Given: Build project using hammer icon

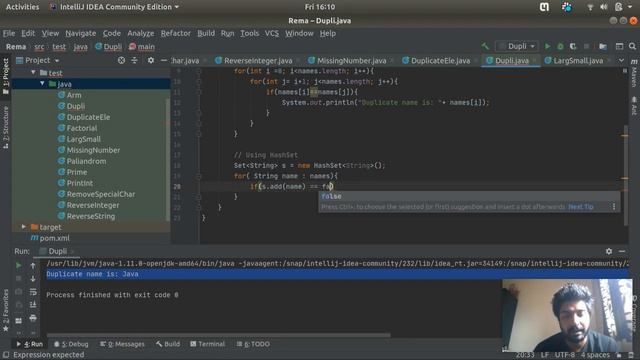Looking at the screenshot, I should [x=485, y=47].
